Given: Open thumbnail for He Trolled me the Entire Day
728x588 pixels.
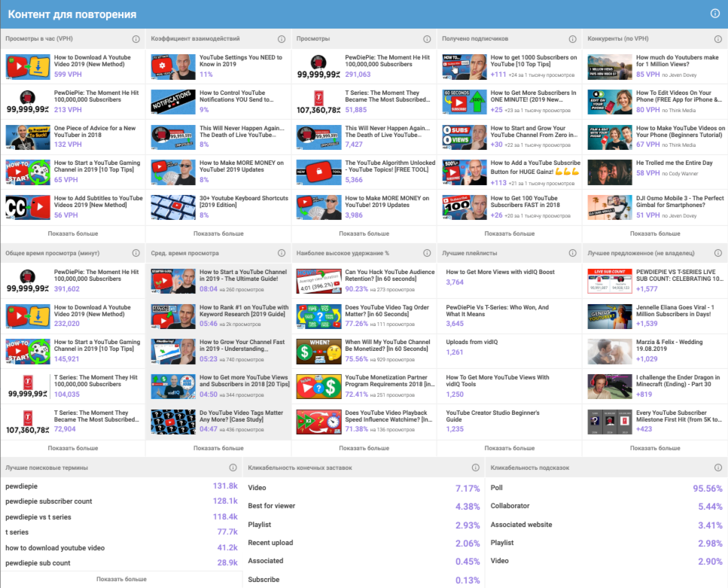Looking at the screenshot, I should click(x=610, y=172).
